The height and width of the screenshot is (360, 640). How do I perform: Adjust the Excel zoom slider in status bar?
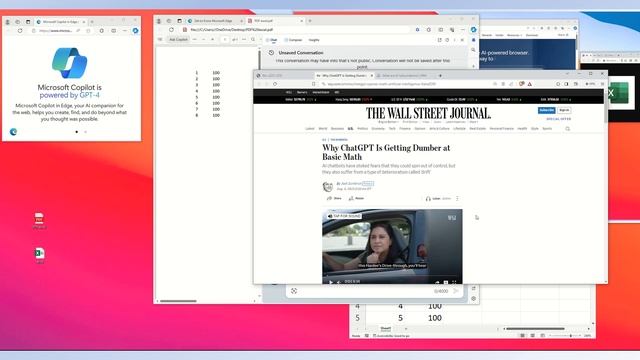[x=564, y=336]
